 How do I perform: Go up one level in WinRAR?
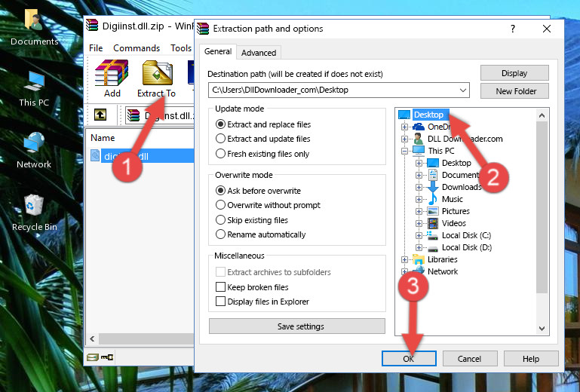tap(100, 115)
